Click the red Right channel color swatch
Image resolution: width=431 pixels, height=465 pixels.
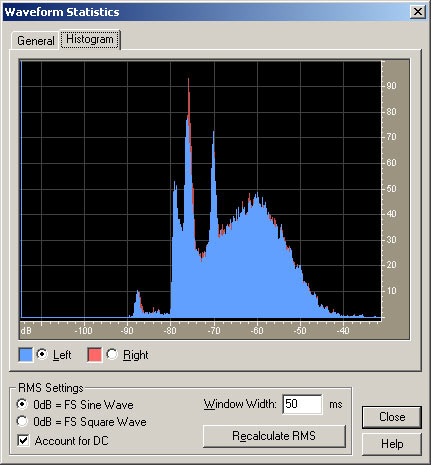94,355
